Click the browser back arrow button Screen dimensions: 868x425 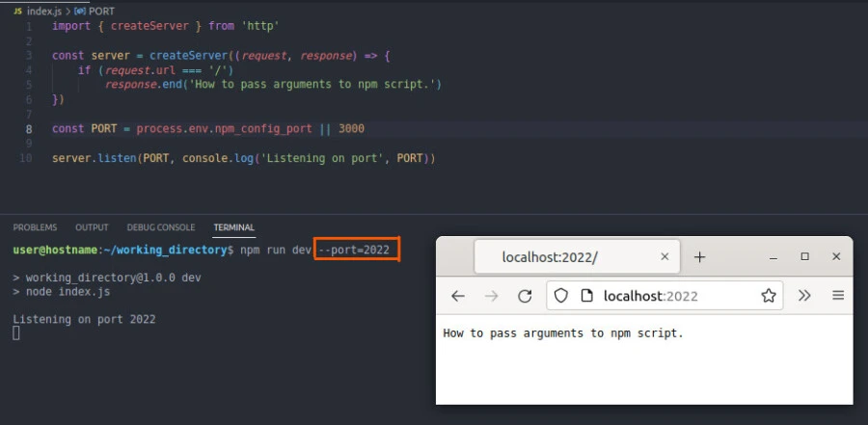point(458,296)
